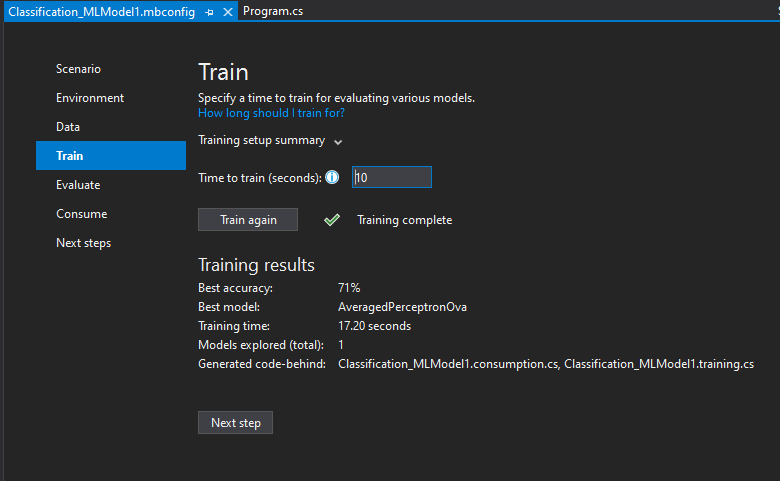This screenshot has height=481, width=780.
Task: Switch to the Program.cs tab
Action: tap(273, 11)
